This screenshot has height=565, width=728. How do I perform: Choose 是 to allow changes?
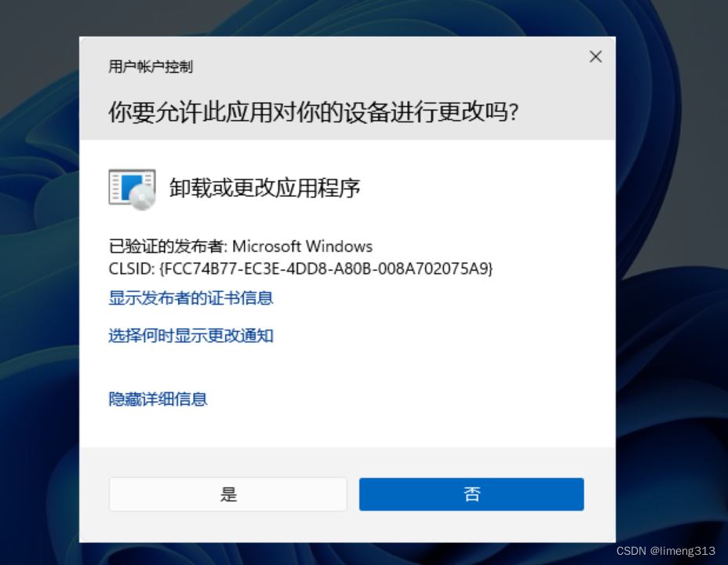pos(228,494)
